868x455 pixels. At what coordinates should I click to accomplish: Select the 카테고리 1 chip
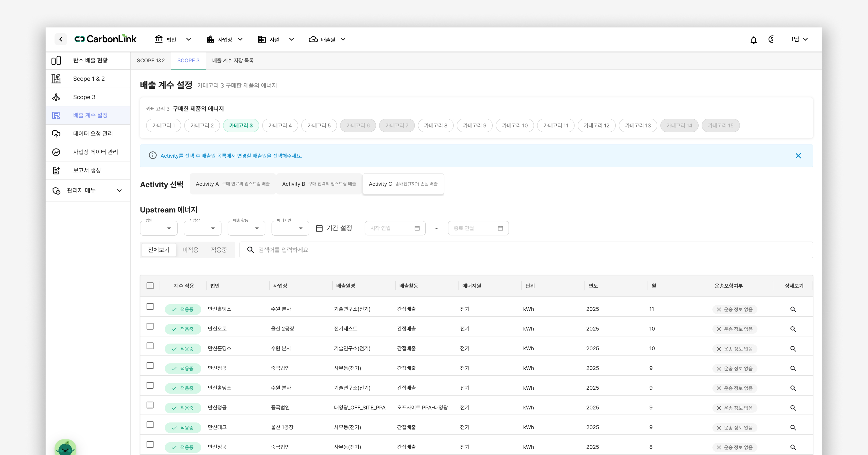(x=163, y=125)
